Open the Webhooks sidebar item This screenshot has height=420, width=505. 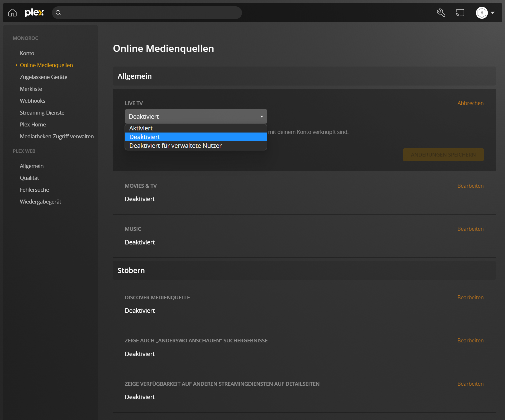32,101
